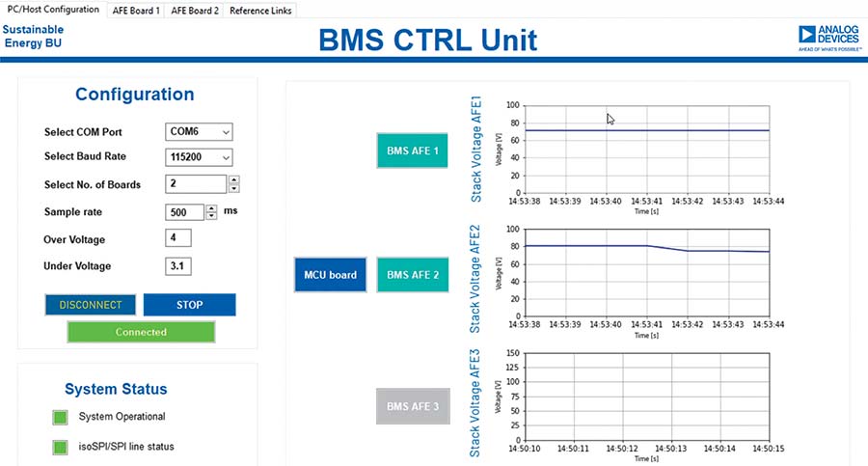The height and width of the screenshot is (466, 868).
Task: Click the Sample rate value field
Action: pyautogui.click(x=184, y=212)
